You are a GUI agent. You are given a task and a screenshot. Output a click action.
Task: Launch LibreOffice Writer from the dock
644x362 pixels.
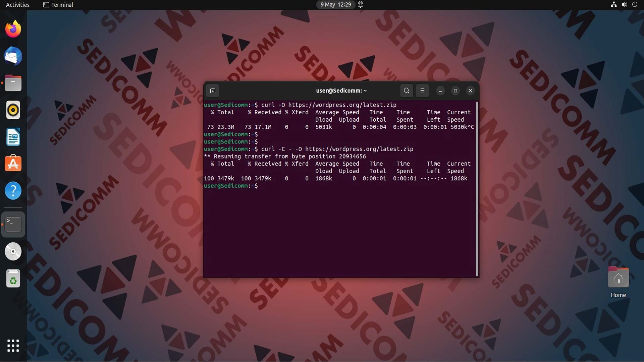point(13,137)
